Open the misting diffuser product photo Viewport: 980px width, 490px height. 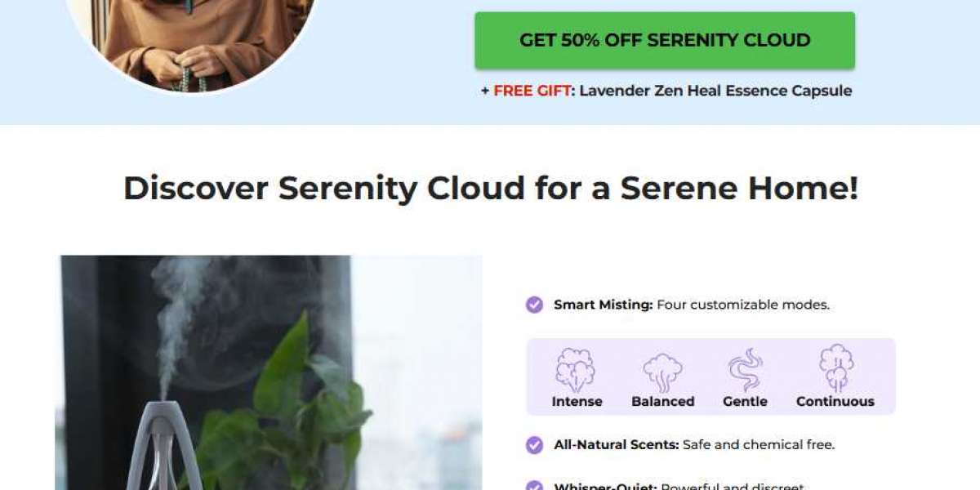(269, 372)
